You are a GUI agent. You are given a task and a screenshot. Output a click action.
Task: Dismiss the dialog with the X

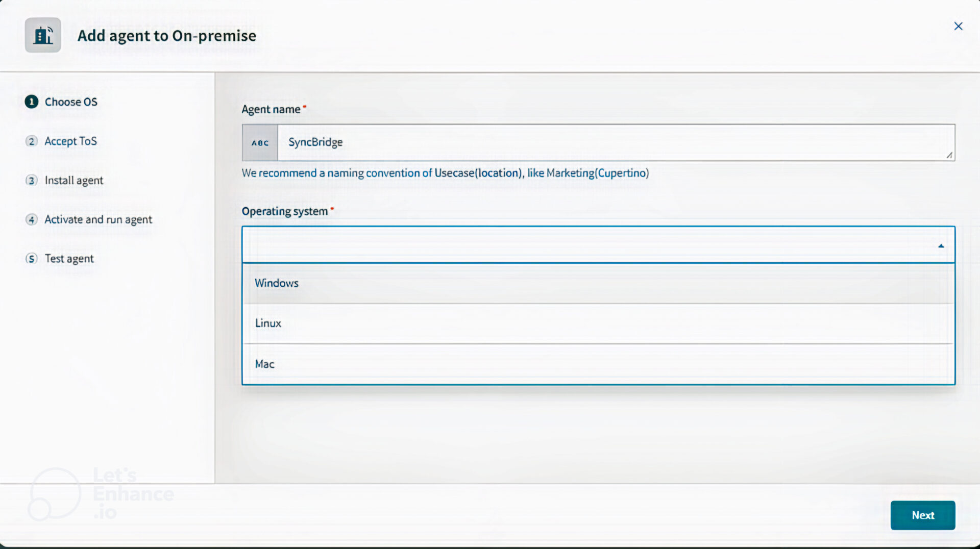click(958, 26)
